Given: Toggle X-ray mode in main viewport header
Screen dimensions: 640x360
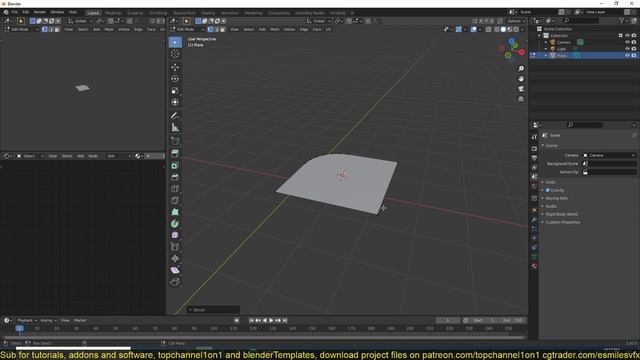Looking at the screenshot, I should point(489,29).
